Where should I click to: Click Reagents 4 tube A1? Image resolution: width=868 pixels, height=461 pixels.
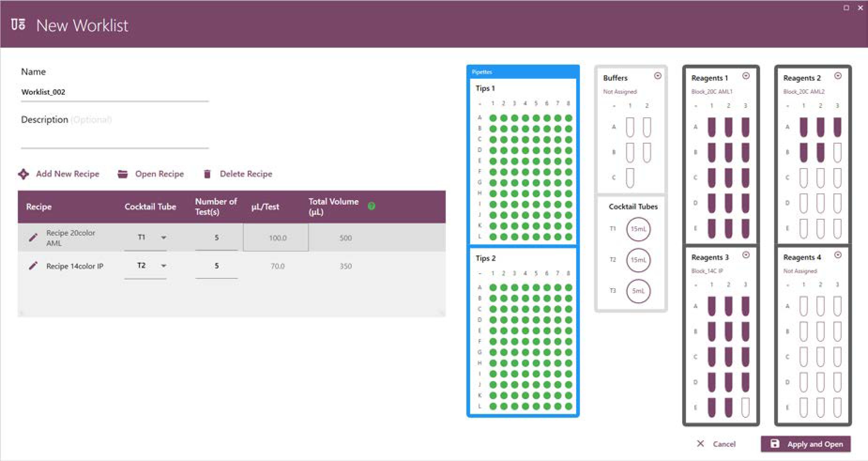click(x=804, y=306)
